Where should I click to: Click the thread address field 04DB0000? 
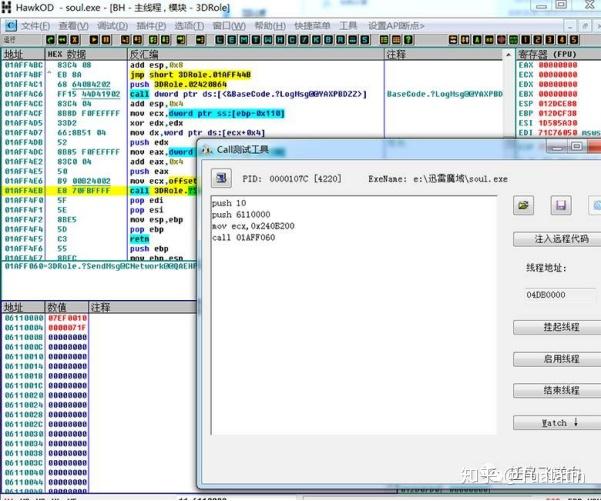(561, 294)
